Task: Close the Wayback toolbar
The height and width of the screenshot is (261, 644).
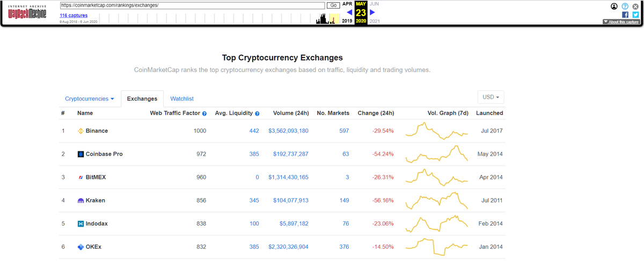Action: (635, 6)
